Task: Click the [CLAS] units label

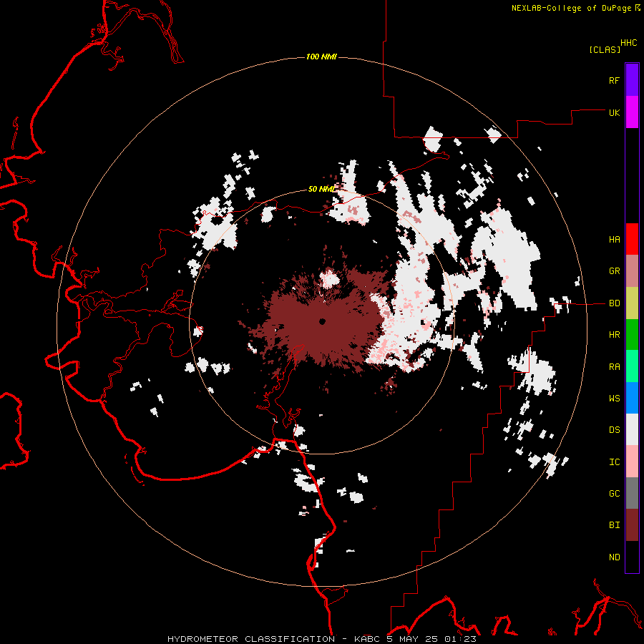Action: [x=605, y=49]
